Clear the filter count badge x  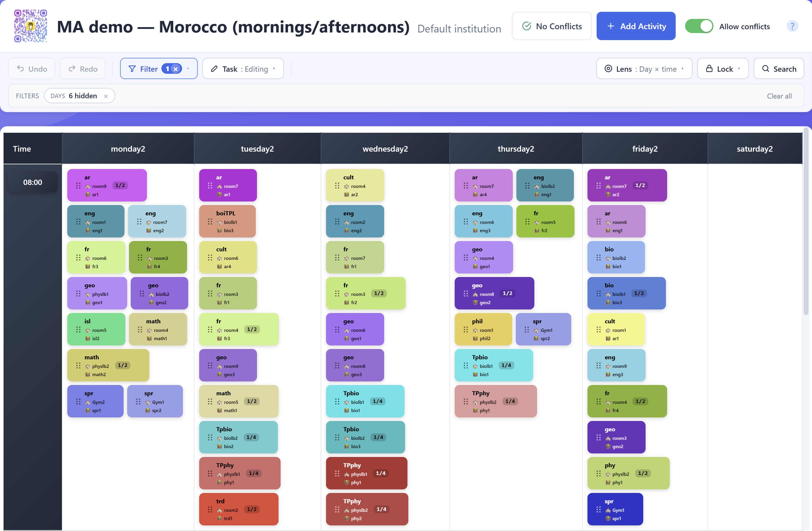(x=176, y=69)
